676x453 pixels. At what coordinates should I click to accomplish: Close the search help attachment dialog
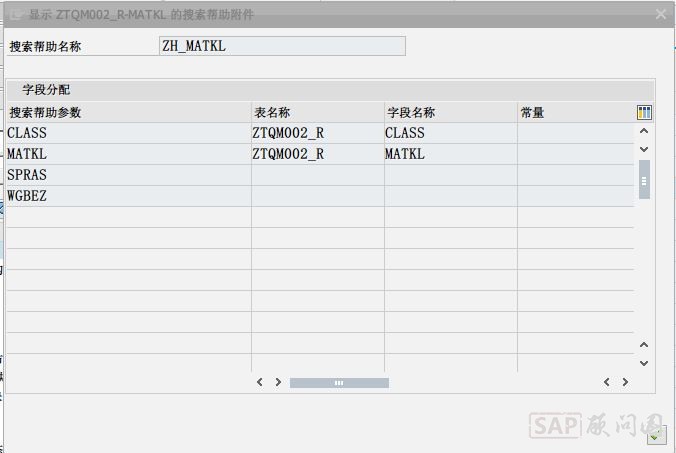(x=661, y=15)
